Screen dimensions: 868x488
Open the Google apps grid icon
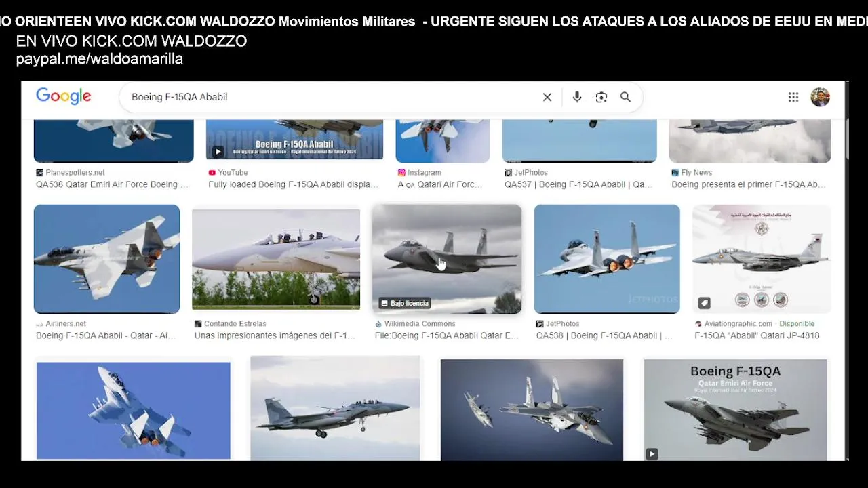click(793, 97)
